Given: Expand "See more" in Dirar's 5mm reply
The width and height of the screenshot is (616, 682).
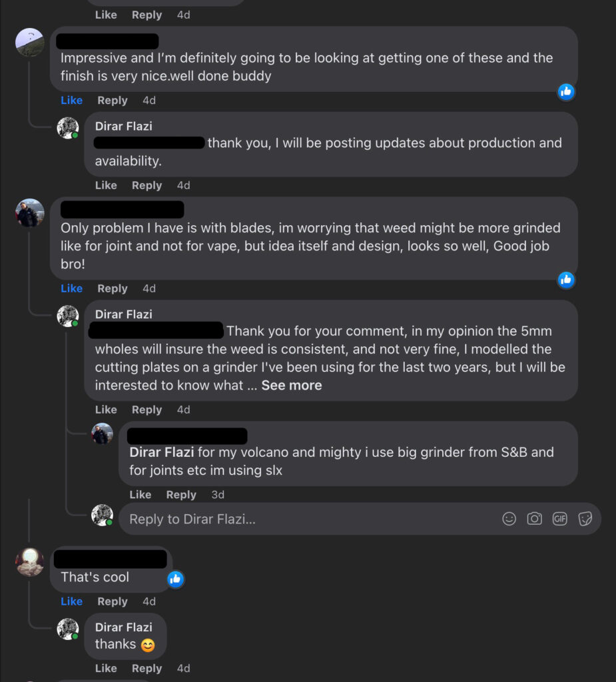Looking at the screenshot, I should click(292, 385).
